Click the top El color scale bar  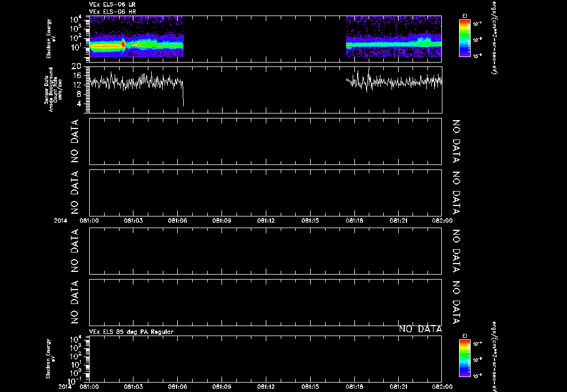pyautogui.click(x=465, y=38)
